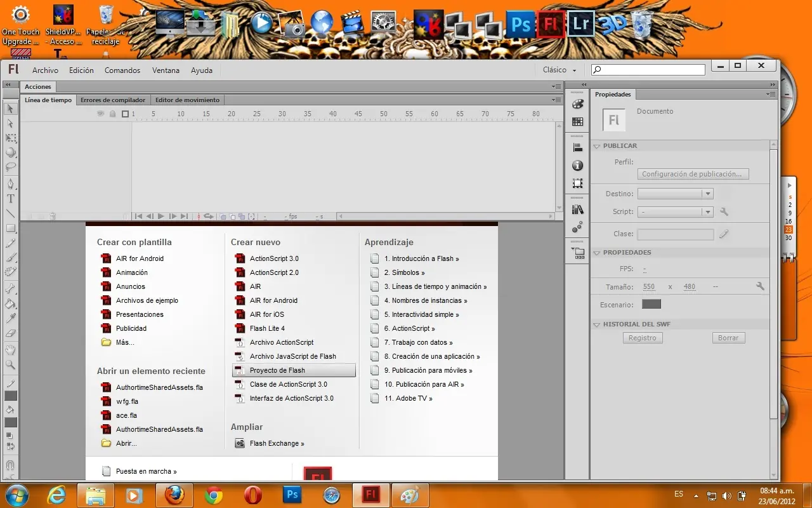Select the Line tool
This screenshot has width=812, height=508.
pyautogui.click(x=10, y=213)
